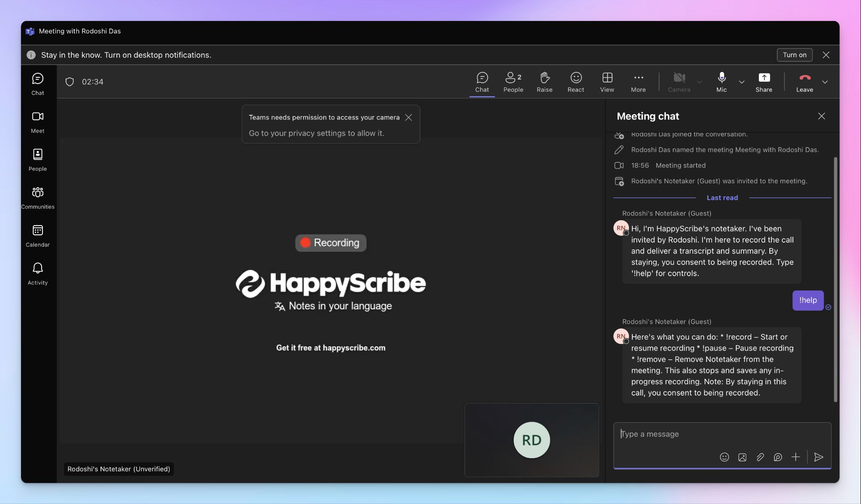Click Go to your privacy settings text
This screenshot has width=861, height=504.
pyautogui.click(x=316, y=133)
